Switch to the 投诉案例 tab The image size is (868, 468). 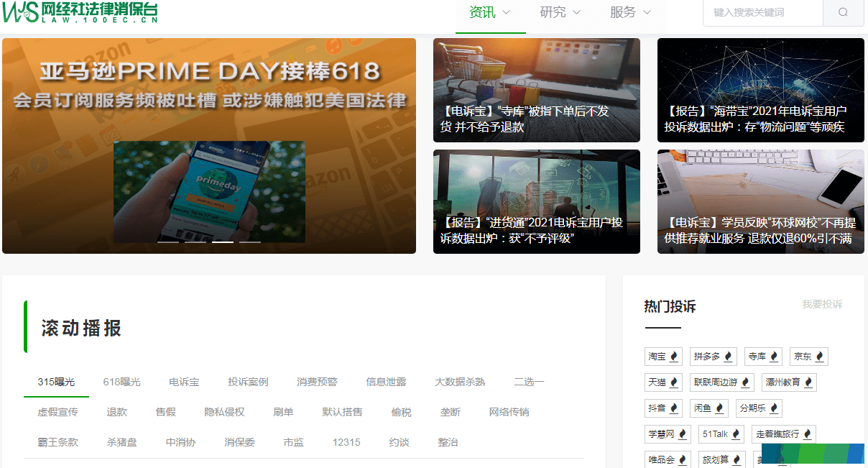coord(248,382)
